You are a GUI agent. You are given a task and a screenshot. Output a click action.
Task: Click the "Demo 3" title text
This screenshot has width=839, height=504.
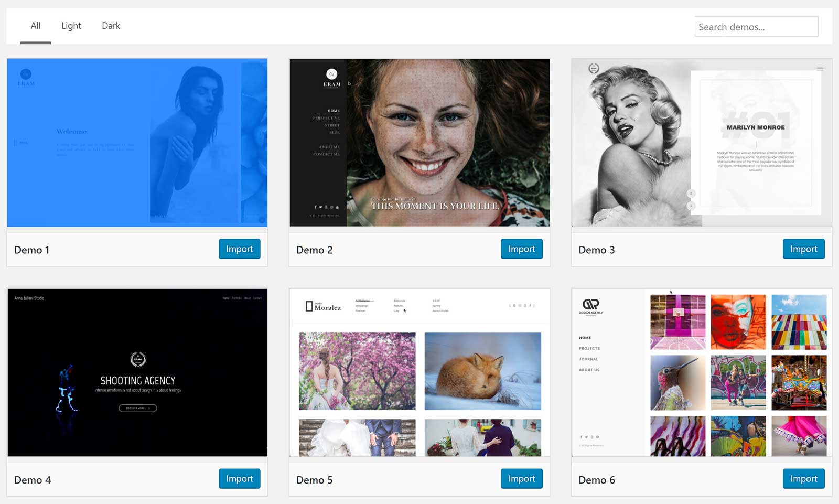(597, 250)
